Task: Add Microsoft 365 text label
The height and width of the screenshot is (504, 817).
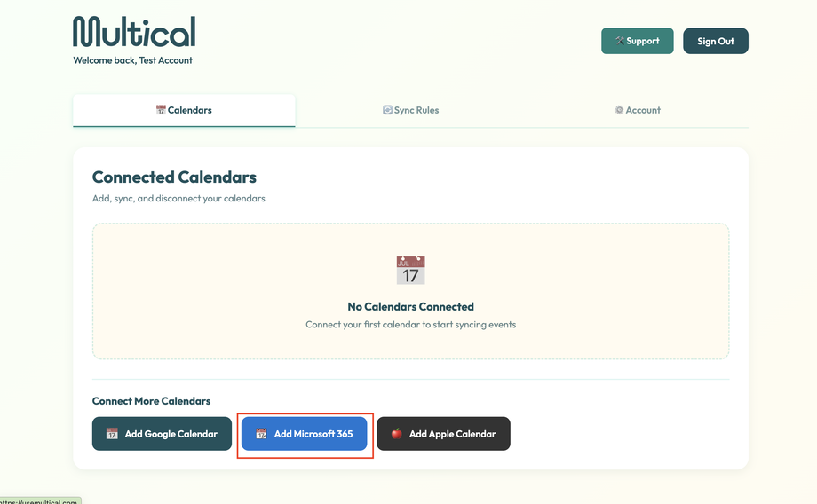Action: click(313, 434)
